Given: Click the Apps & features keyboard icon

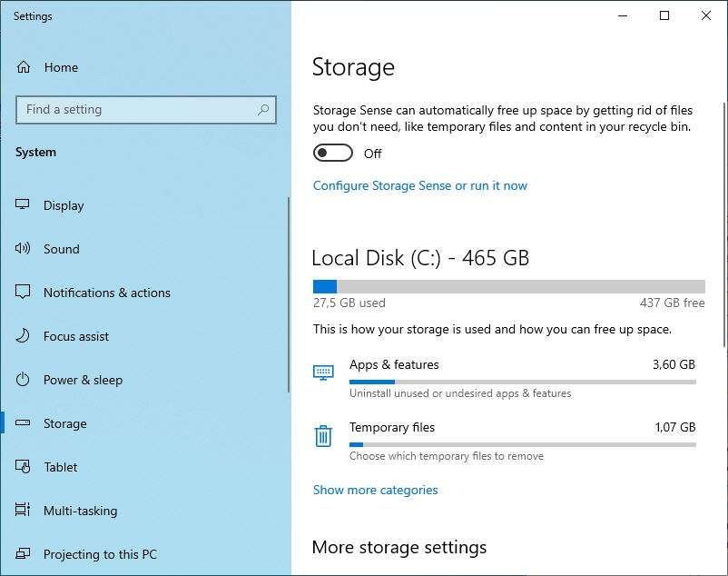Looking at the screenshot, I should click(x=323, y=372).
